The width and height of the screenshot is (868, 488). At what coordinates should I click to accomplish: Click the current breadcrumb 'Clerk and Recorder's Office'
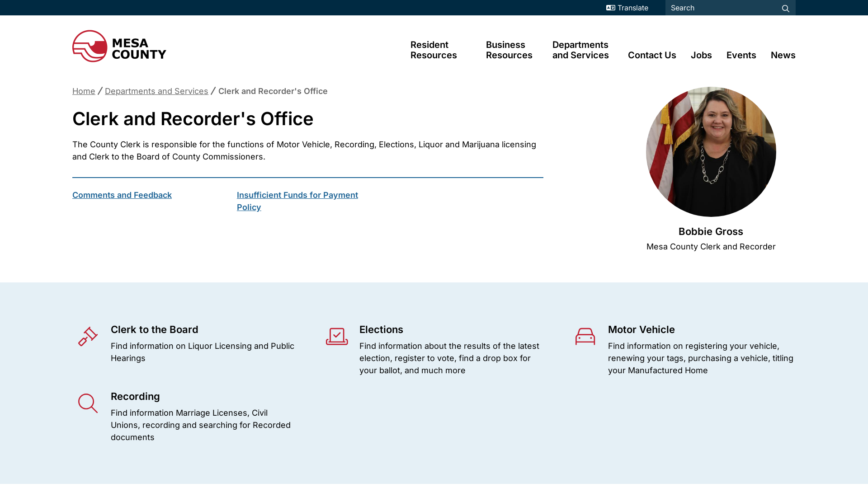click(x=273, y=91)
